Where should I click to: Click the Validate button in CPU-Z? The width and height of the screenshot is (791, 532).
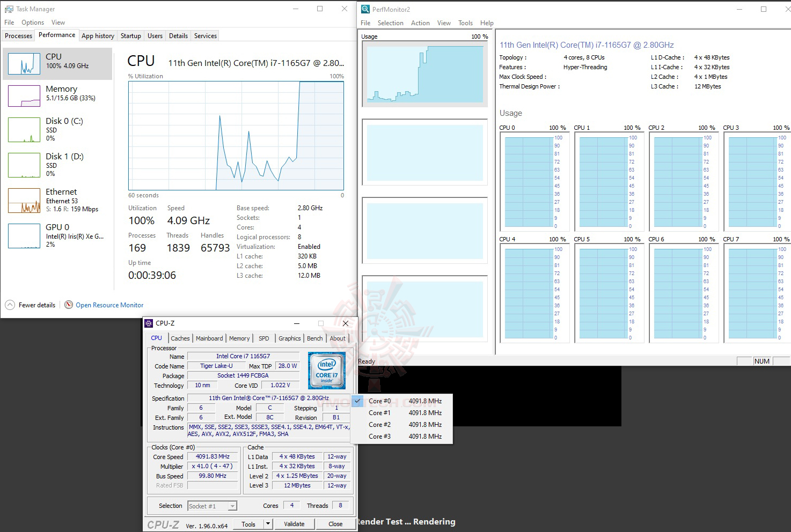click(x=294, y=524)
